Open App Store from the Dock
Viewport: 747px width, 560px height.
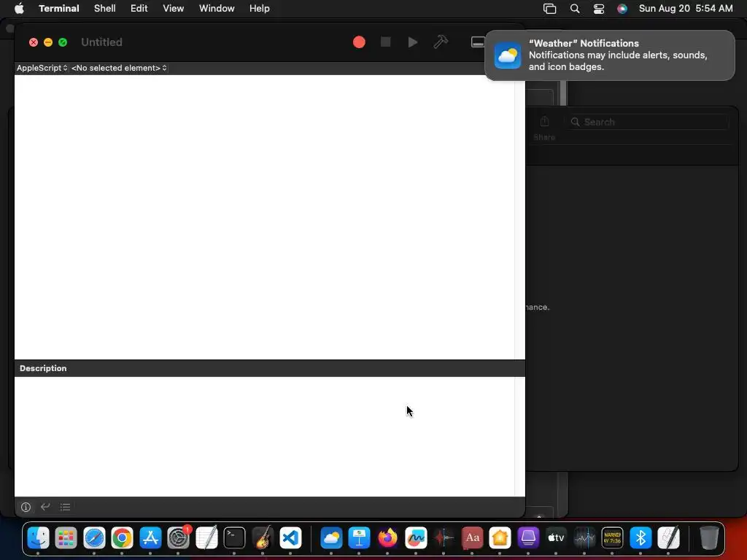[x=150, y=538]
